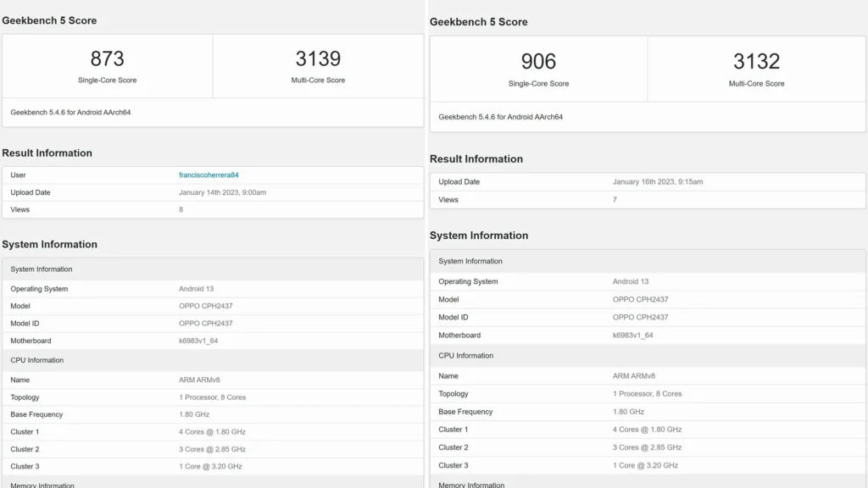Select the 906 single-core score

click(538, 61)
